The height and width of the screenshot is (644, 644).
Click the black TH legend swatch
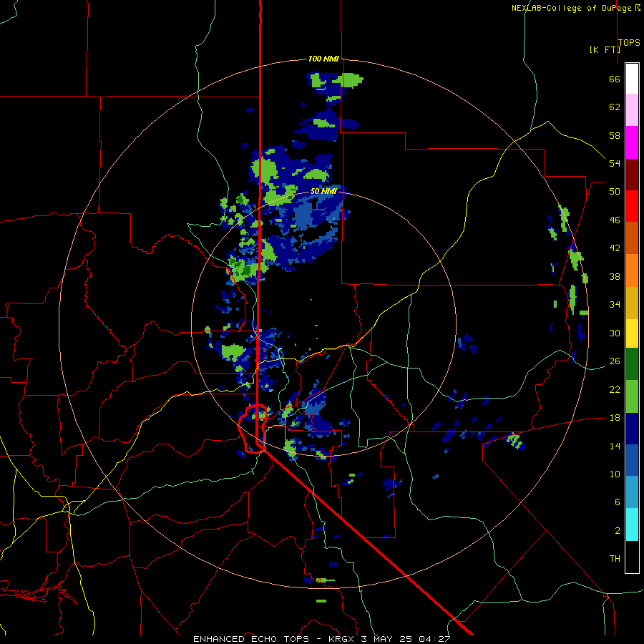point(632,557)
